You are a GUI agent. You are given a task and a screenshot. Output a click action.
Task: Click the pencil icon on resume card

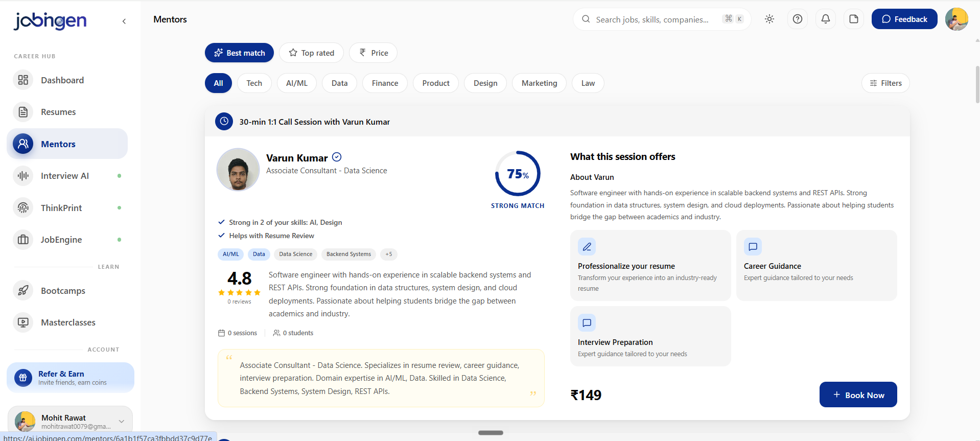[x=587, y=247]
